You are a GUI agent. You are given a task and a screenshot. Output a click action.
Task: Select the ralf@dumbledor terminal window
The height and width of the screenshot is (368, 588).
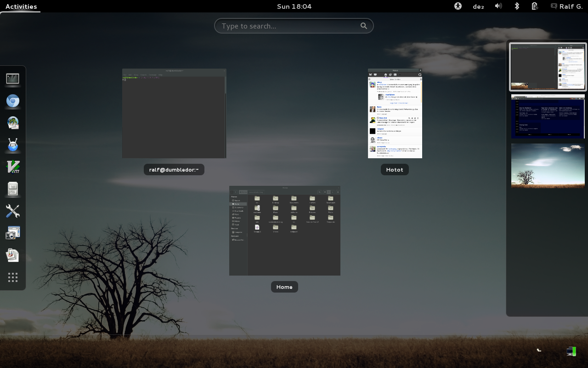click(x=174, y=114)
